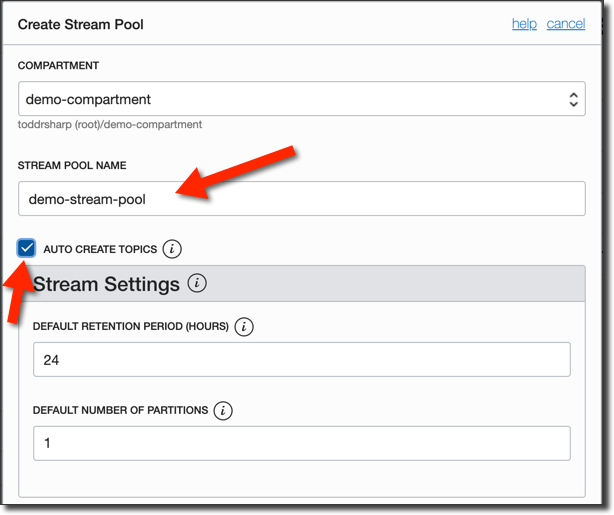The height and width of the screenshot is (515, 614).
Task: Open the demo-compartment dropdown
Action: (x=300, y=99)
